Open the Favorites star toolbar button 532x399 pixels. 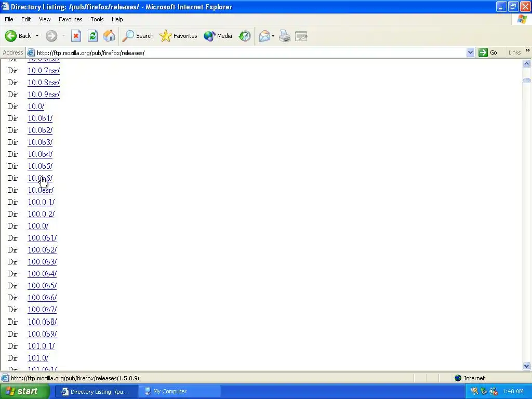178,36
